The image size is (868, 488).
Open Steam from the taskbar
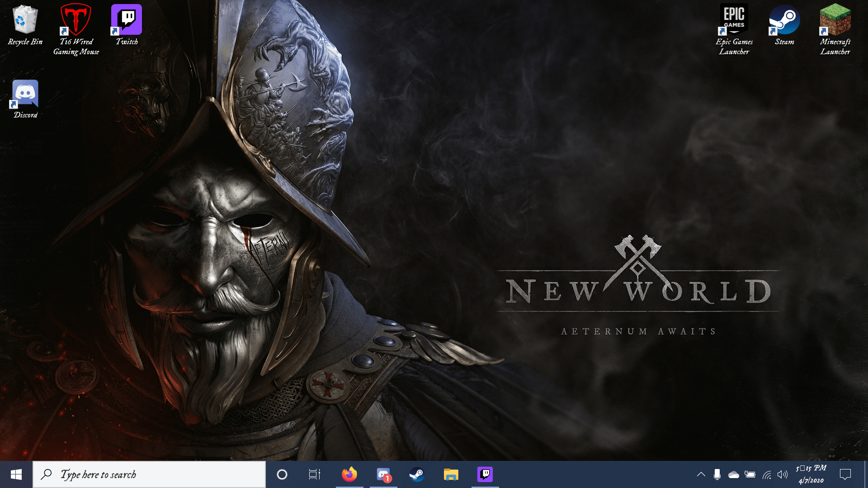pyautogui.click(x=417, y=474)
